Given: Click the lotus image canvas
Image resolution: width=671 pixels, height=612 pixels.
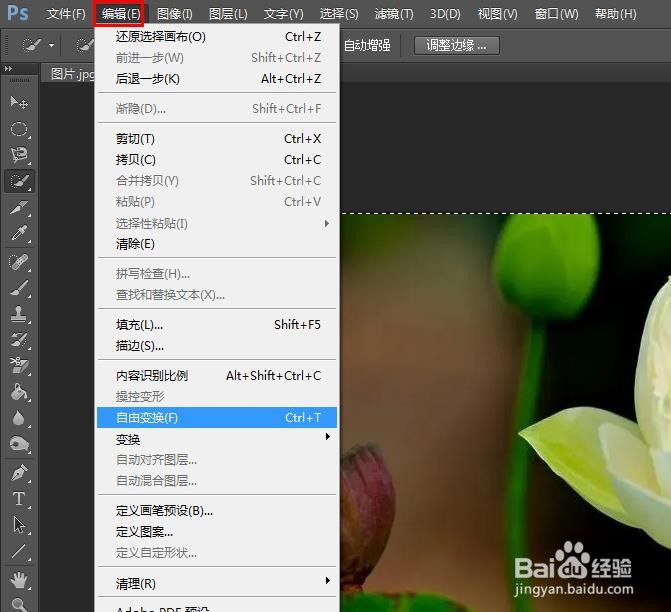Looking at the screenshot, I should point(505,413).
